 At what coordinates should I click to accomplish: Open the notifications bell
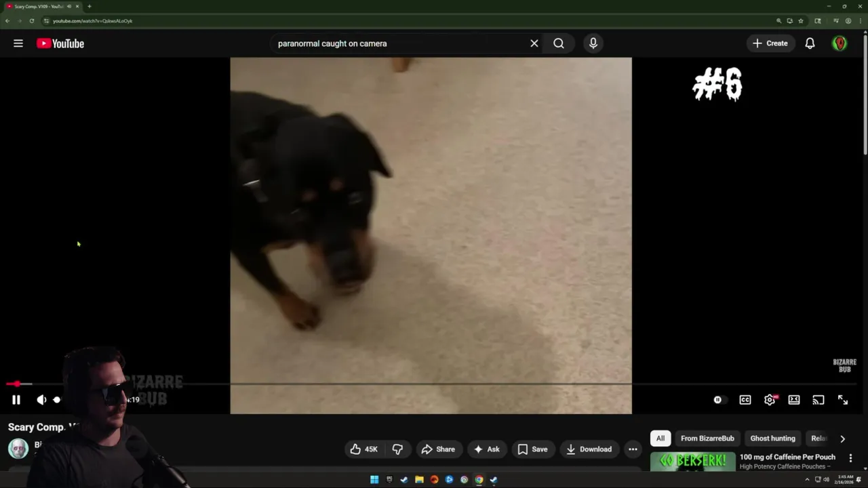pos(810,43)
